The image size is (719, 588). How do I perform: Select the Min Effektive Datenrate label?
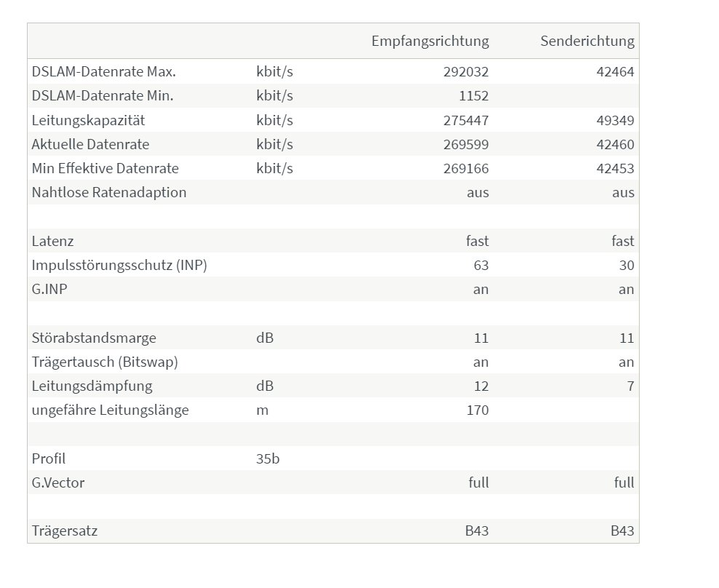point(105,168)
